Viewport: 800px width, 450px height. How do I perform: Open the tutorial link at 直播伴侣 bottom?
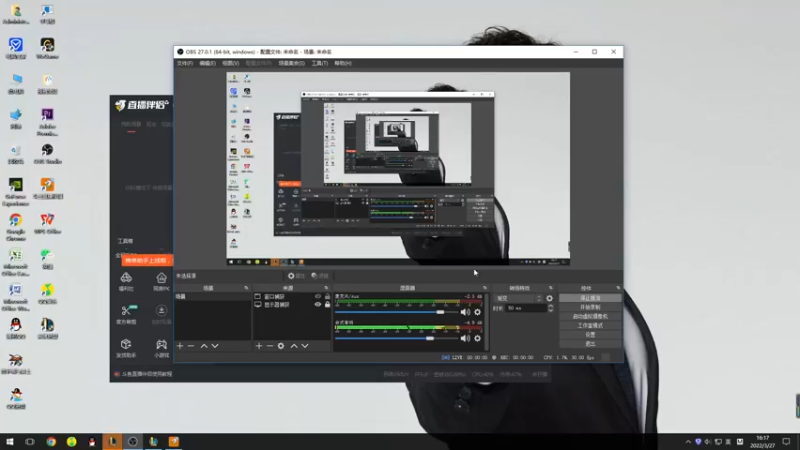pos(143,374)
